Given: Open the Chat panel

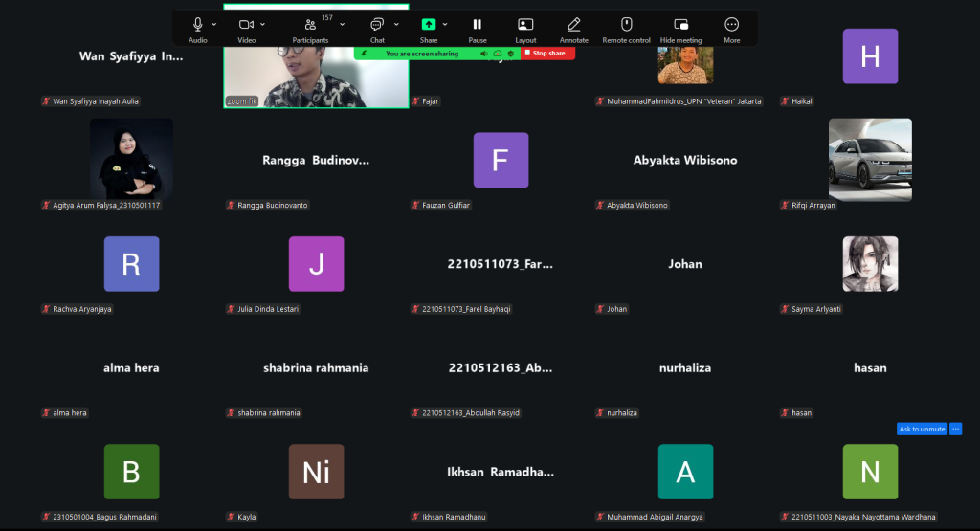Looking at the screenshot, I should tap(377, 25).
